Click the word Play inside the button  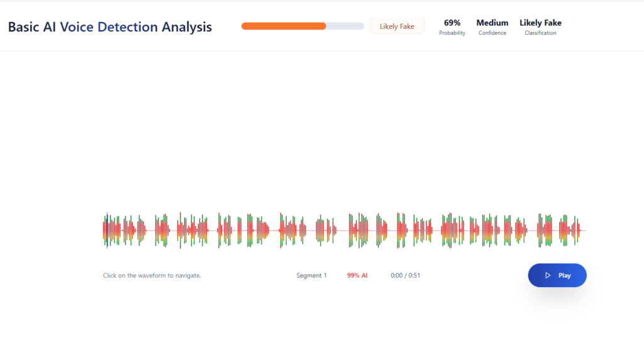click(x=564, y=275)
